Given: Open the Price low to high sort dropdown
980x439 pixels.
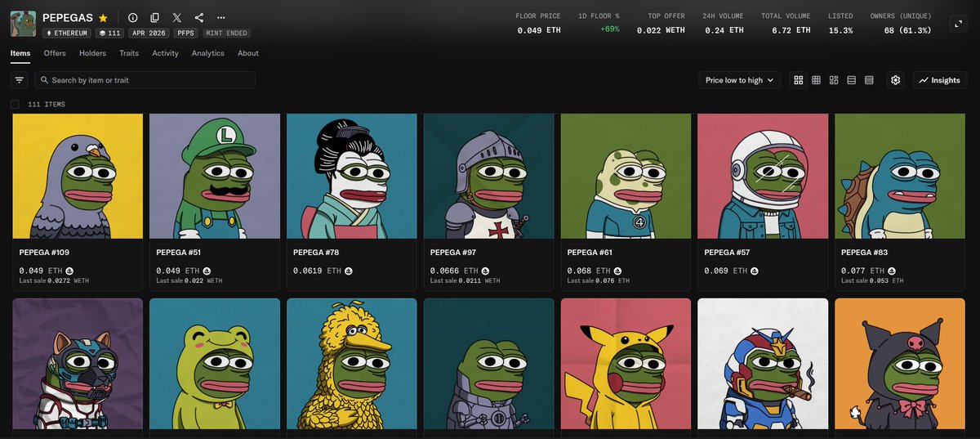Looking at the screenshot, I should (740, 80).
